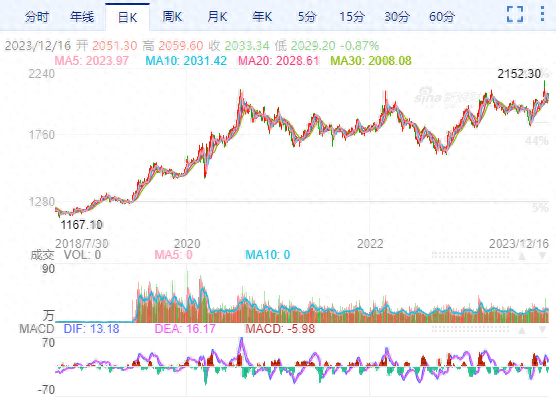Choose the 30分 interval tab
Viewport: 556px width, 397px height.
pos(397,17)
